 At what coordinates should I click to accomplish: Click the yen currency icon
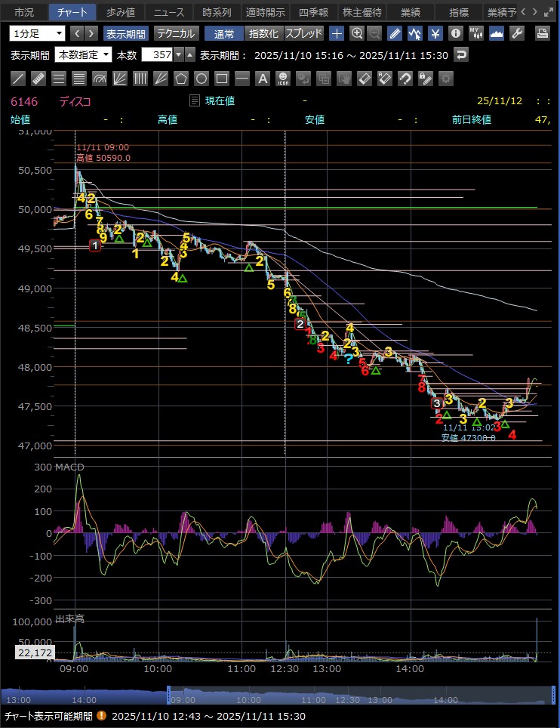(435, 33)
